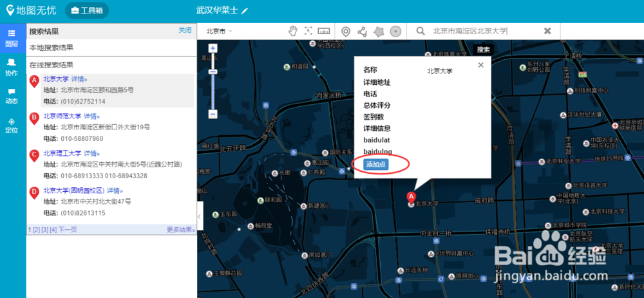Select the ruler measure tool
644x298 pixels.
[x=324, y=31]
